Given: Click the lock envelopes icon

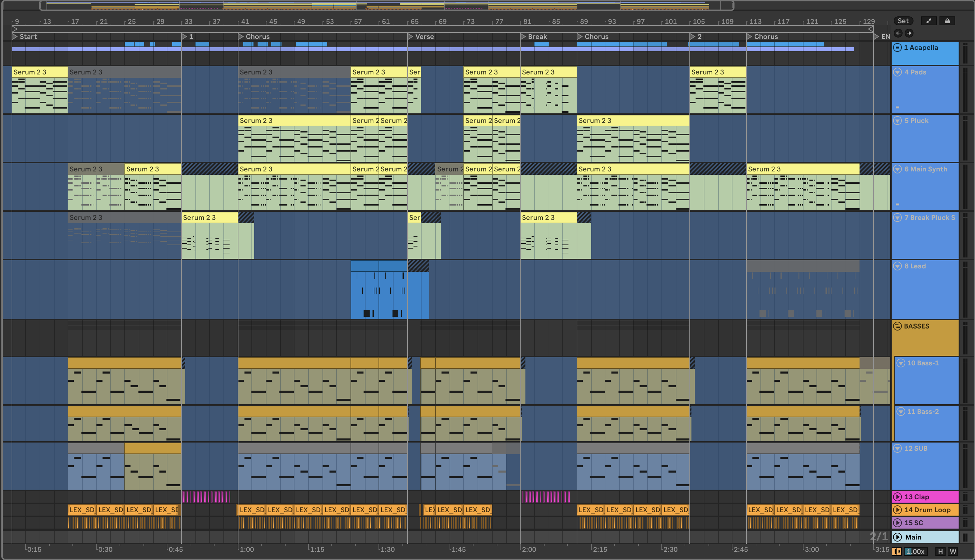Looking at the screenshot, I should tap(947, 21).
